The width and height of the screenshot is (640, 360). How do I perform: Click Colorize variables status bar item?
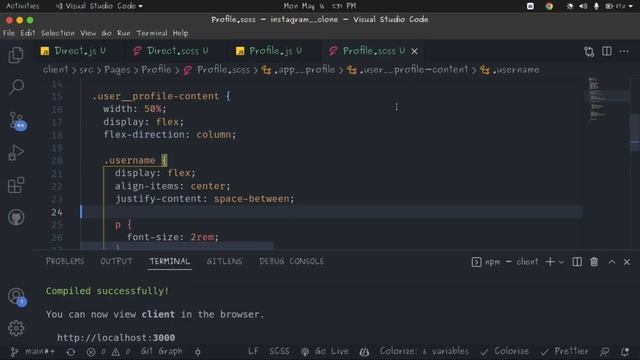pos(424,351)
